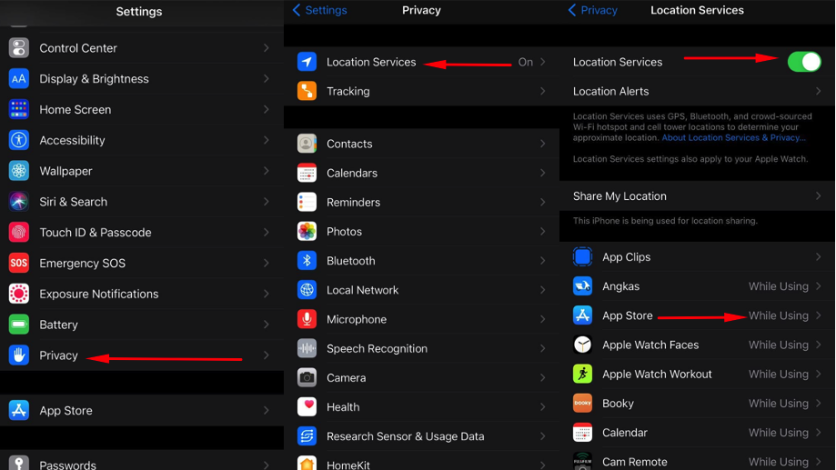Screen dimensions: 836x470
Task: Tap the Booky app icon
Action: coord(582,403)
